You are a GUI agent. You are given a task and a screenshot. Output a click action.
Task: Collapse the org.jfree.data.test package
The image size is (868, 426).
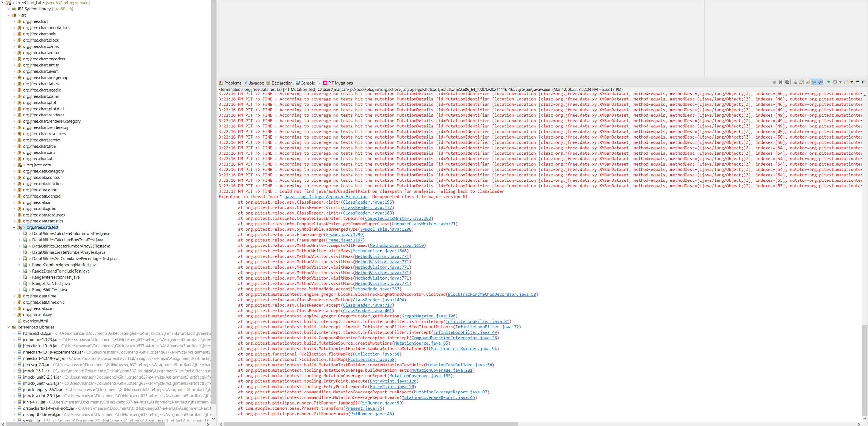click(x=14, y=228)
